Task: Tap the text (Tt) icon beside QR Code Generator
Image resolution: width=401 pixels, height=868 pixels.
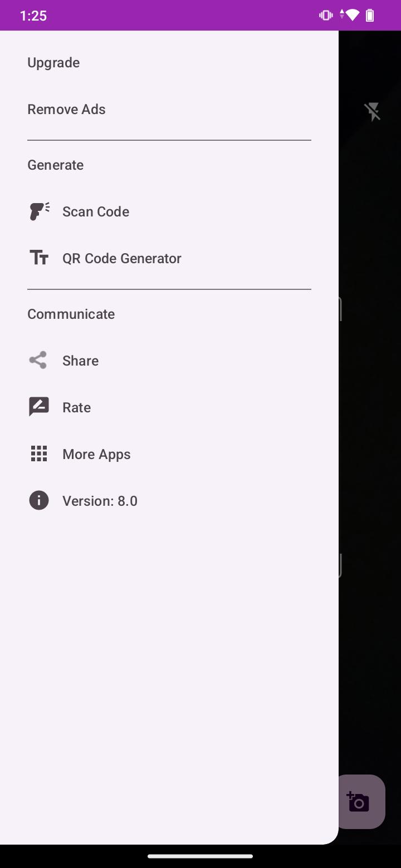Action: pyautogui.click(x=39, y=258)
